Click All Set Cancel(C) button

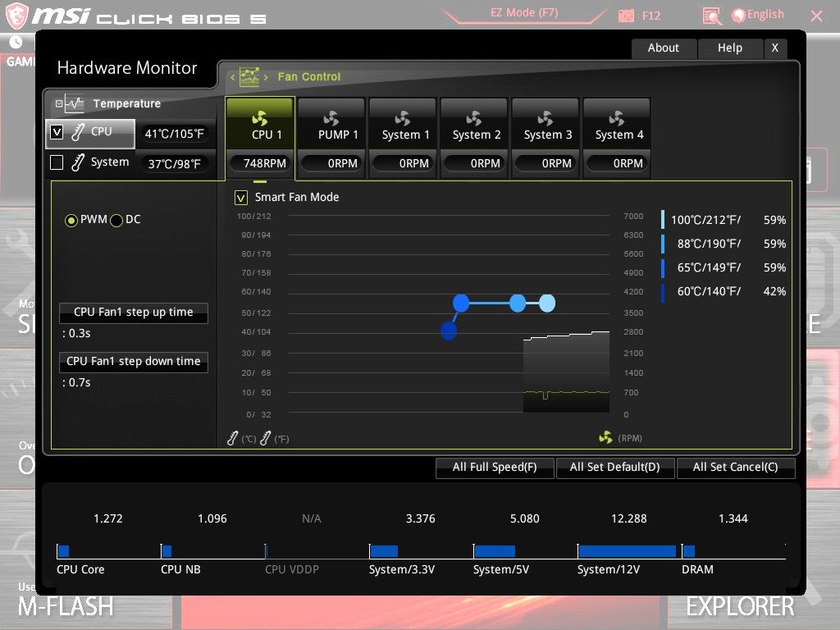736,467
